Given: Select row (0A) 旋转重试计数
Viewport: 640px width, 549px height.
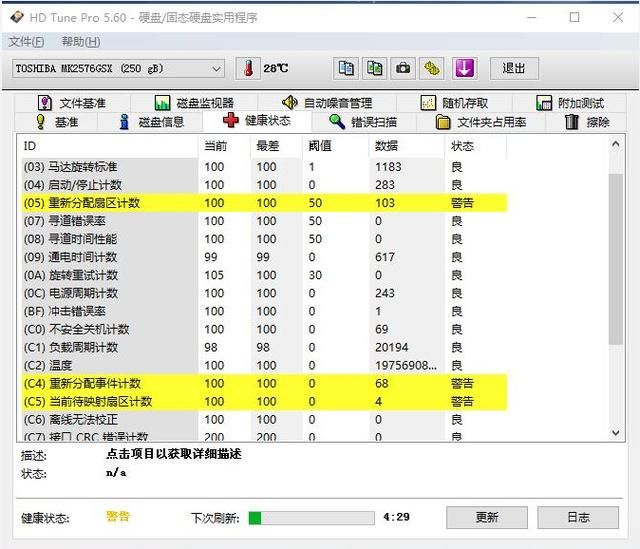Looking at the screenshot, I should (x=264, y=275).
